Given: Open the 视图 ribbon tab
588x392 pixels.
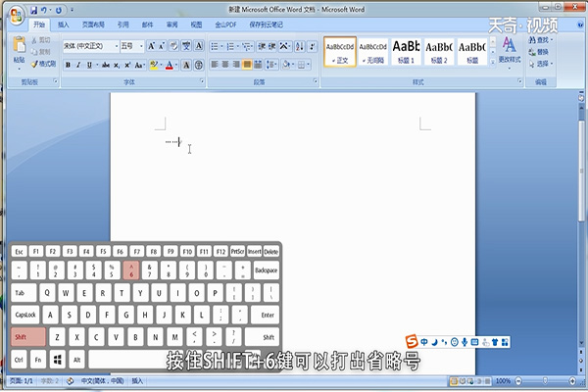Looking at the screenshot, I should point(196,24).
